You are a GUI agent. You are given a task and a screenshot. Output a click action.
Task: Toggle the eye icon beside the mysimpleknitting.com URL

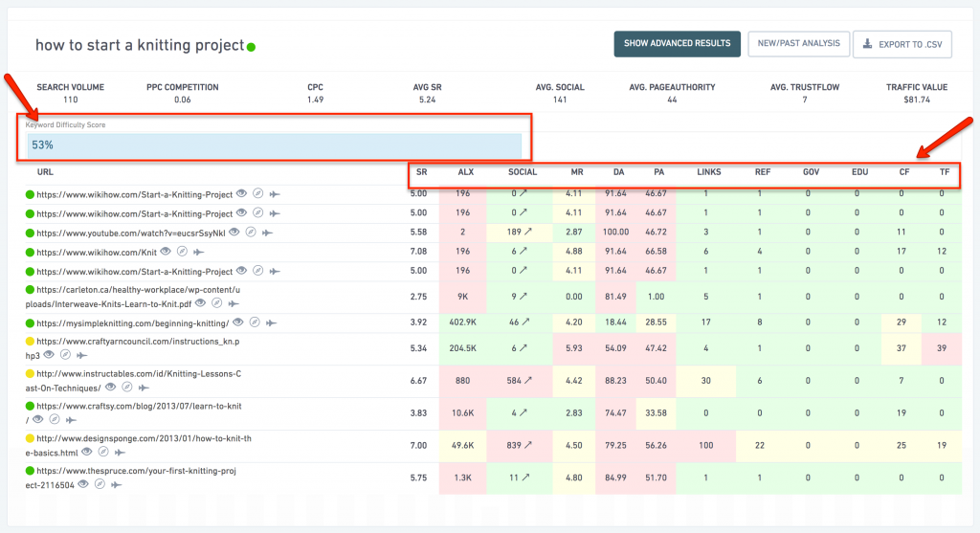coord(238,322)
